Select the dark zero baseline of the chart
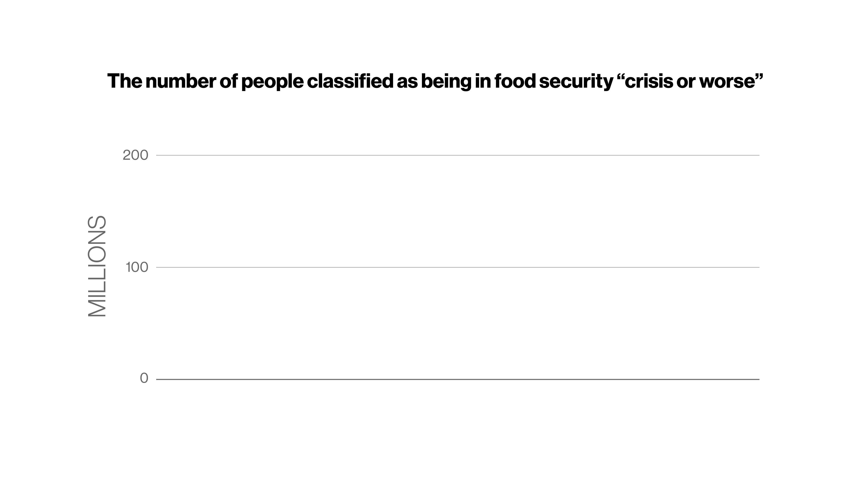The image size is (868, 488). pos(458,379)
